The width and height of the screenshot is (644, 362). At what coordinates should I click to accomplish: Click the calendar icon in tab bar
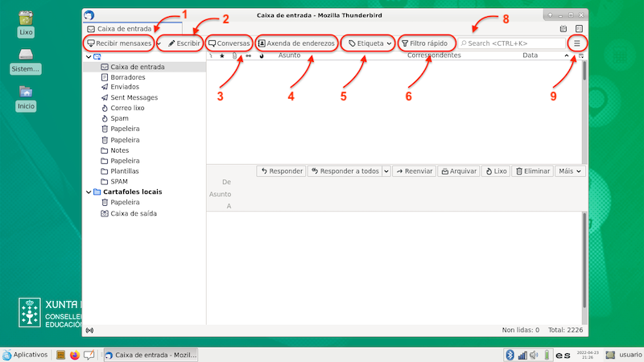pos(563,28)
